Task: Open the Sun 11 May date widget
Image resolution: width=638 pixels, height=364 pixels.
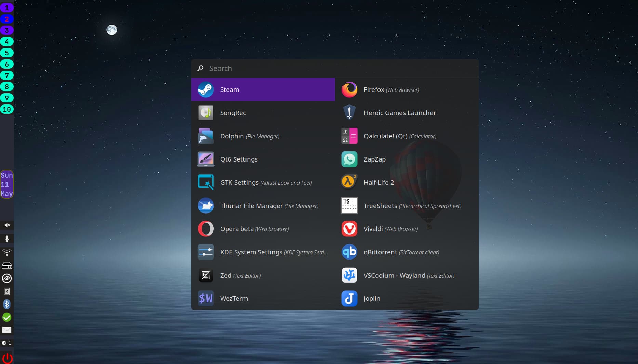Action: pos(7,184)
